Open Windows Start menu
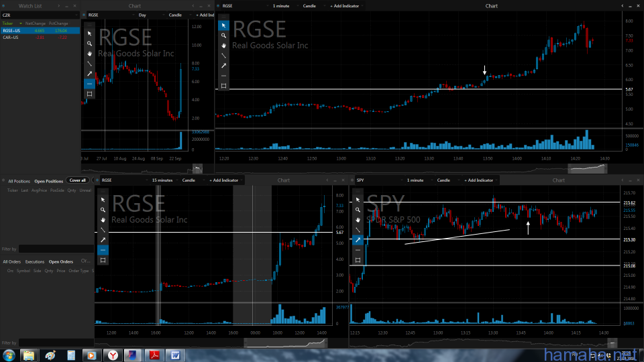Viewport: 644px width, 362px height. [x=9, y=355]
